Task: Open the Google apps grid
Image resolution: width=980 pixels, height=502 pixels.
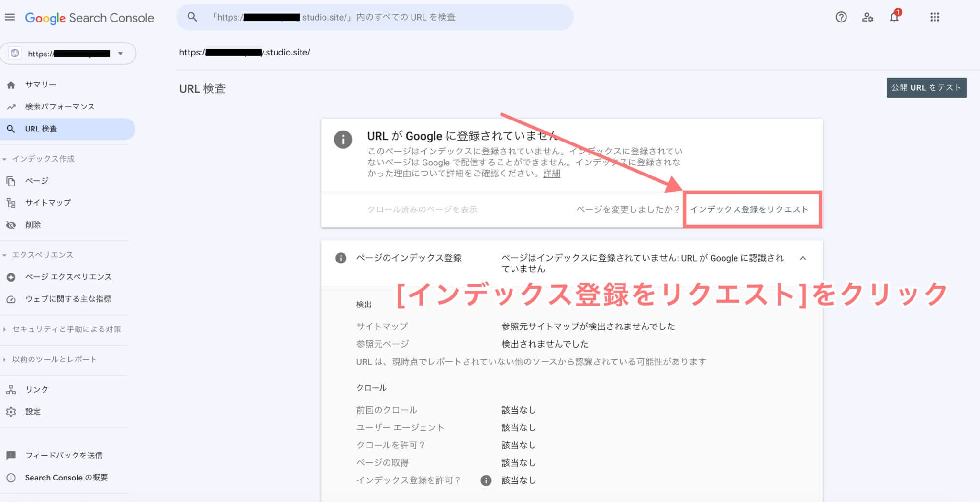Action: coord(935,18)
